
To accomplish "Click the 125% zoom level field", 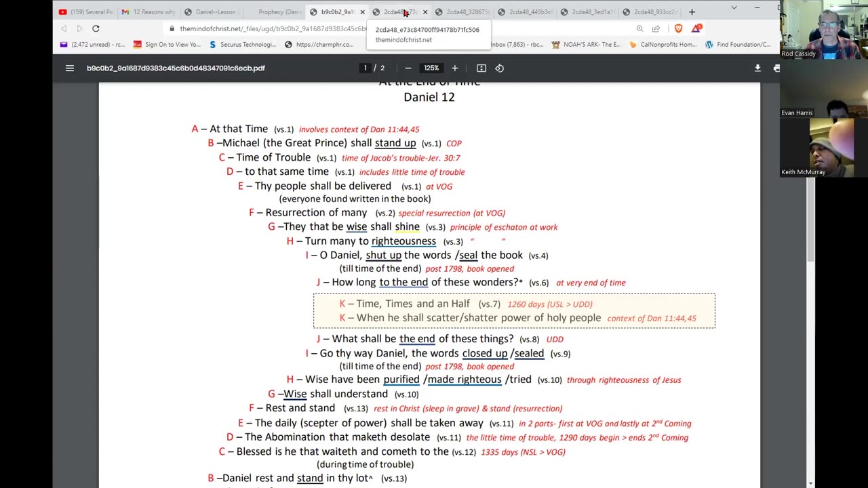I will pyautogui.click(x=431, y=68).
